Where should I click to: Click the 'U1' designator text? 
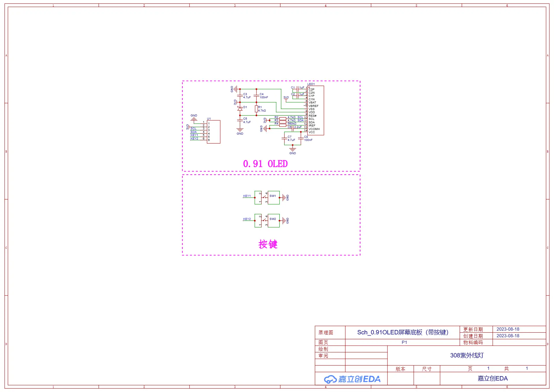coord(209,119)
